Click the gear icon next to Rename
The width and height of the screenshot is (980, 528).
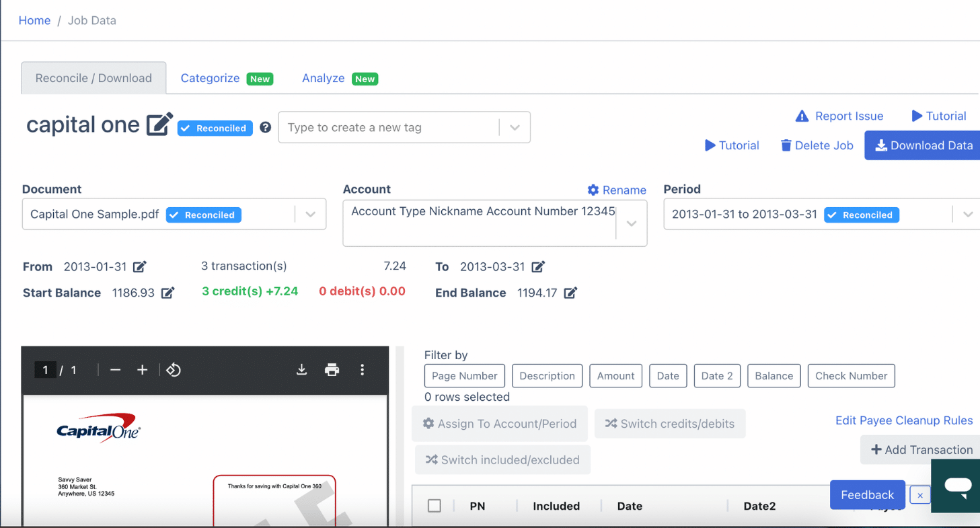(x=592, y=190)
